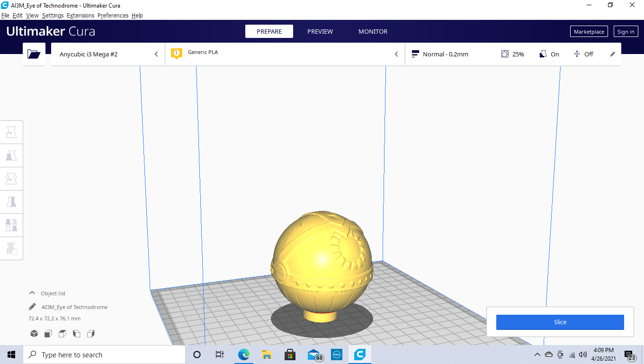
Task: Click the support icon next to On
Action: 543,54
